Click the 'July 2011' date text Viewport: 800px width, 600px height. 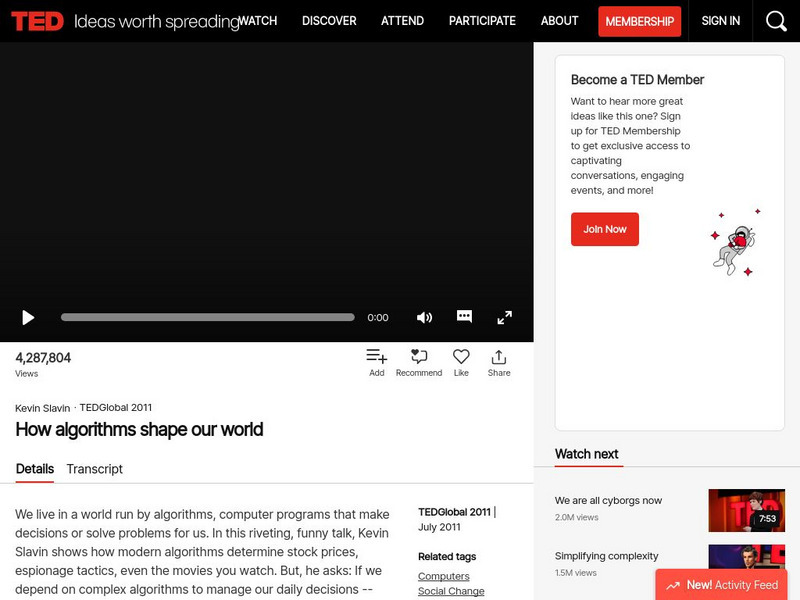click(x=439, y=527)
